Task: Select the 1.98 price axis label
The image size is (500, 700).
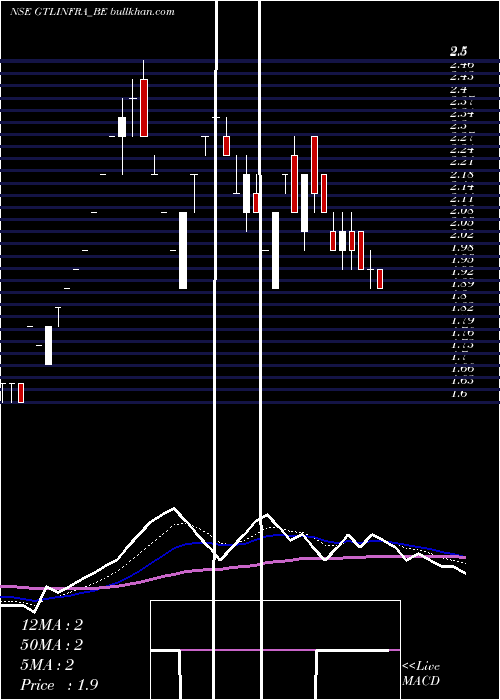Action: pos(462,247)
